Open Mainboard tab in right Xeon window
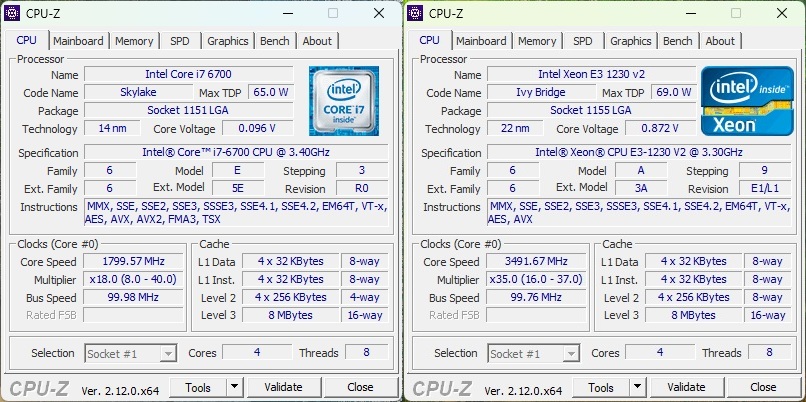The width and height of the screenshot is (806, 402). pyautogui.click(x=481, y=41)
